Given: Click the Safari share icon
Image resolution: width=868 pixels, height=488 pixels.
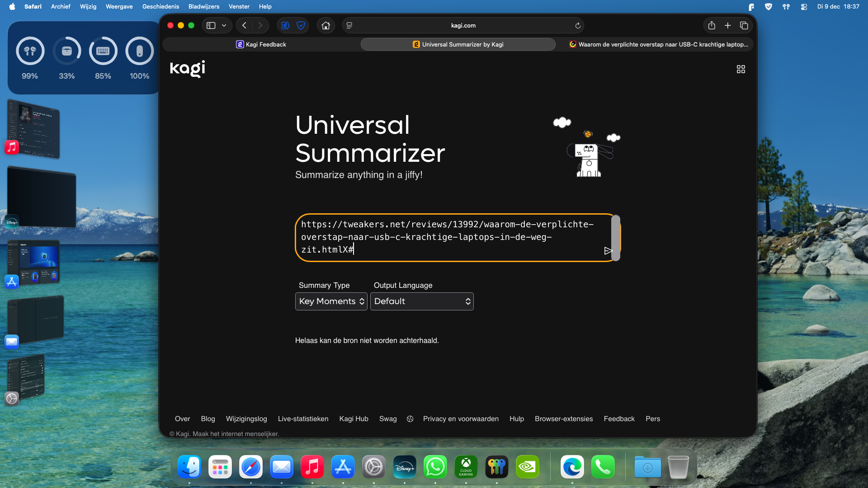Looking at the screenshot, I should coord(711,26).
